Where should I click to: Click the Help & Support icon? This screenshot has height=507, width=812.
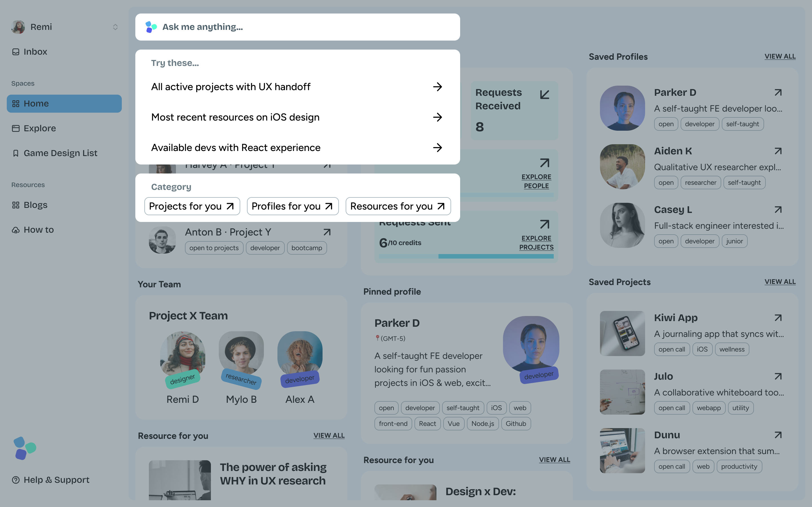tap(16, 480)
